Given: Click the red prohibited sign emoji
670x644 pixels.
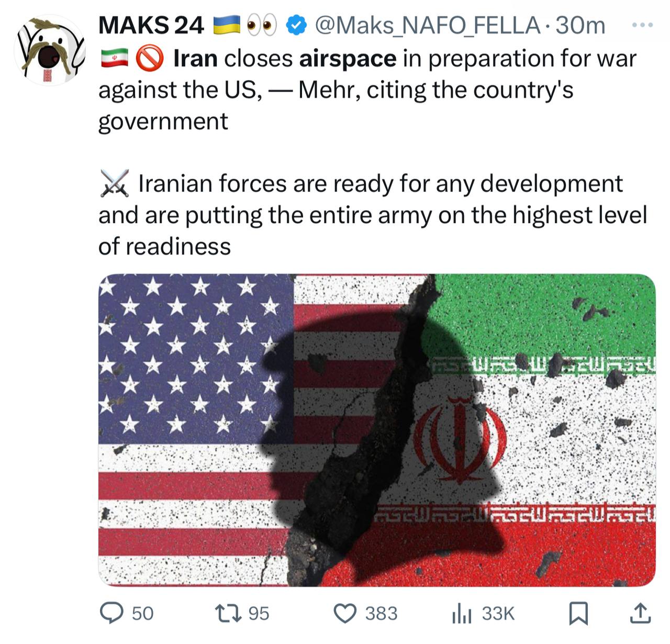Looking at the screenshot, I should tap(150, 58).
